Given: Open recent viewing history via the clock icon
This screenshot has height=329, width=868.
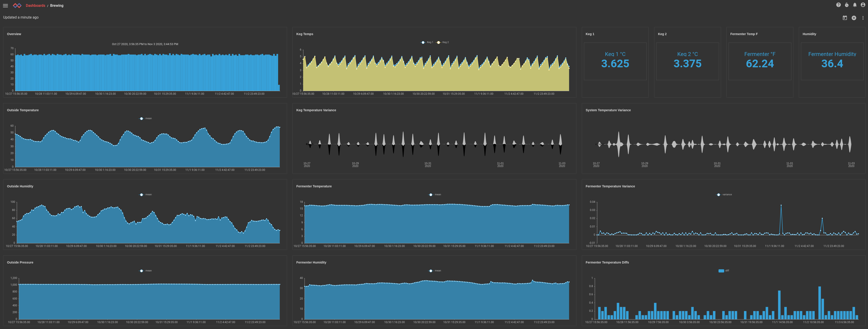Looking at the screenshot, I should coord(847,4).
